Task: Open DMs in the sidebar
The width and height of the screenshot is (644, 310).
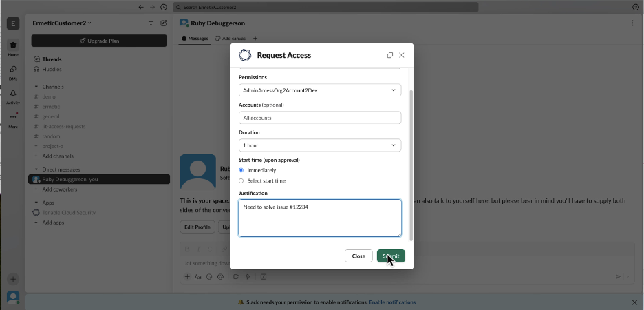Action: [13, 72]
